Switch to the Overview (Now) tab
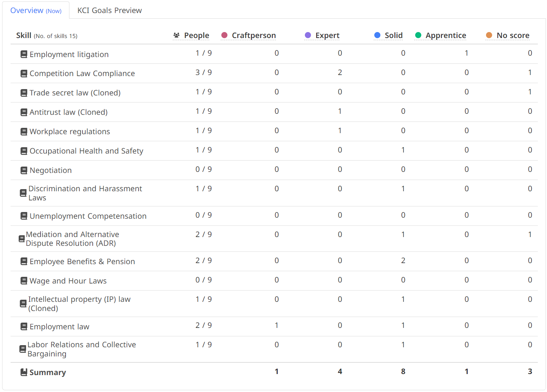 coord(36,11)
